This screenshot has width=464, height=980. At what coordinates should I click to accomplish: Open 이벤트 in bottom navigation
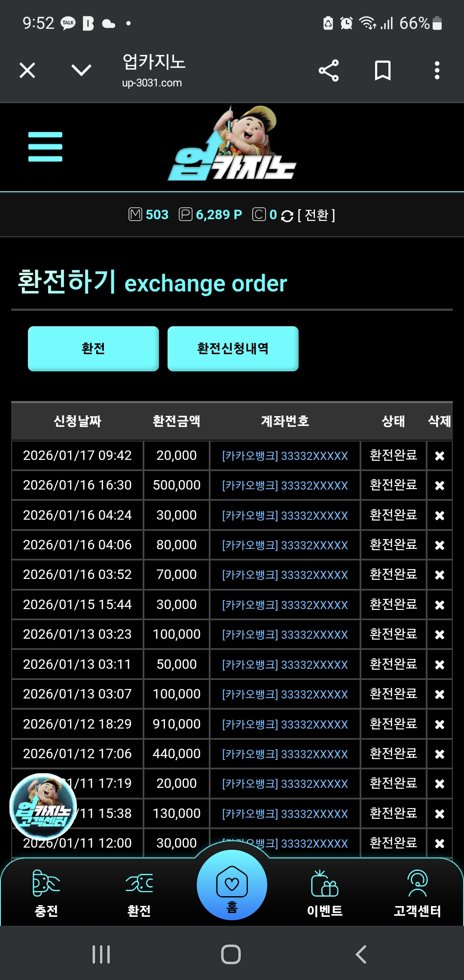tap(325, 892)
